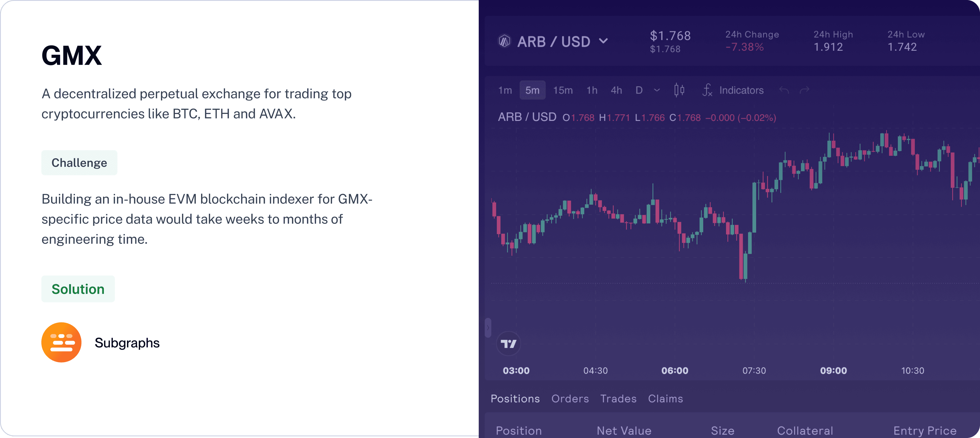Expand the chart side panel handle
The height and width of the screenshot is (438, 980).
click(x=488, y=328)
